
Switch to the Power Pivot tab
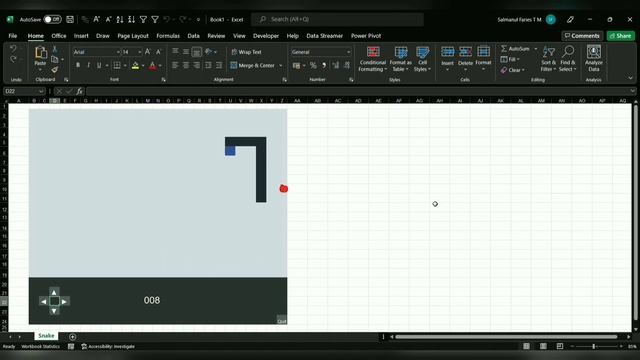pyautogui.click(x=366, y=36)
